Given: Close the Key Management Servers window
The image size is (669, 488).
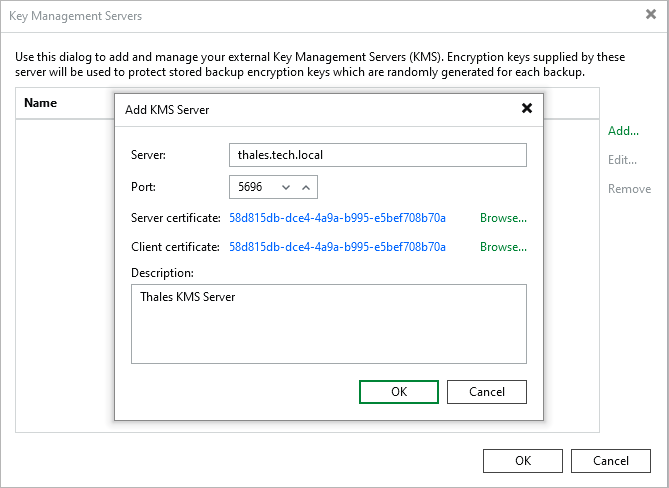Looking at the screenshot, I should pos(651,15).
